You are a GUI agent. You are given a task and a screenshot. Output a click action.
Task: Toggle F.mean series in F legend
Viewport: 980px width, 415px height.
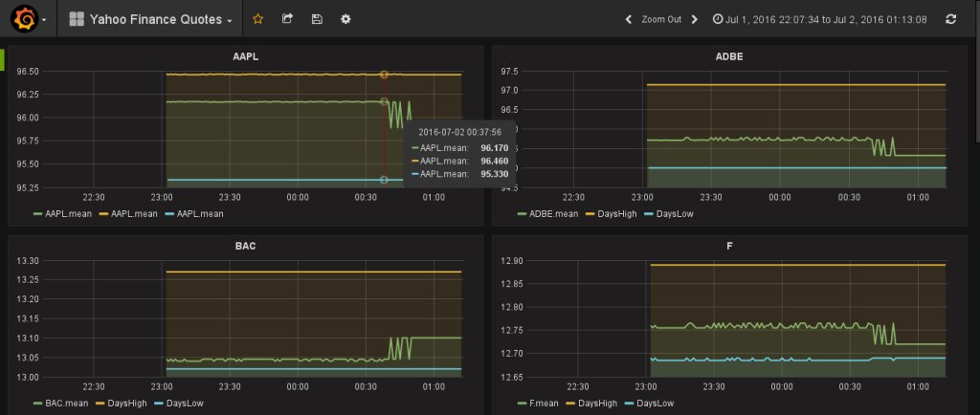coord(539,404)
